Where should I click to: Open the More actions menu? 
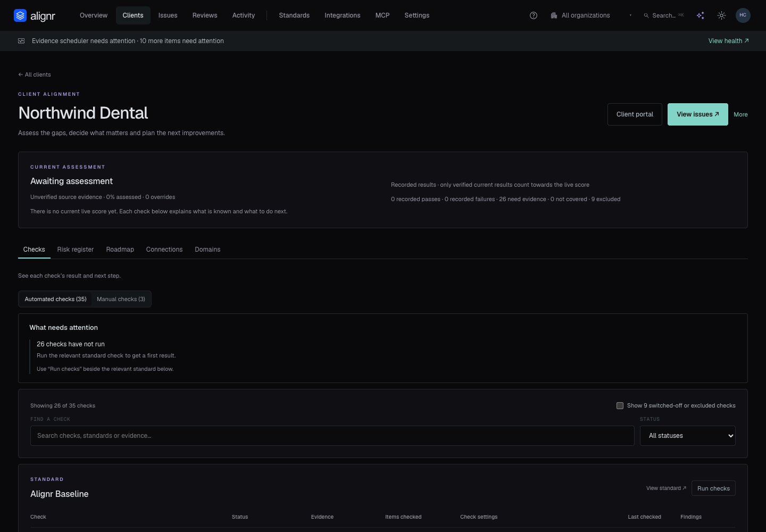click(740, 114)
